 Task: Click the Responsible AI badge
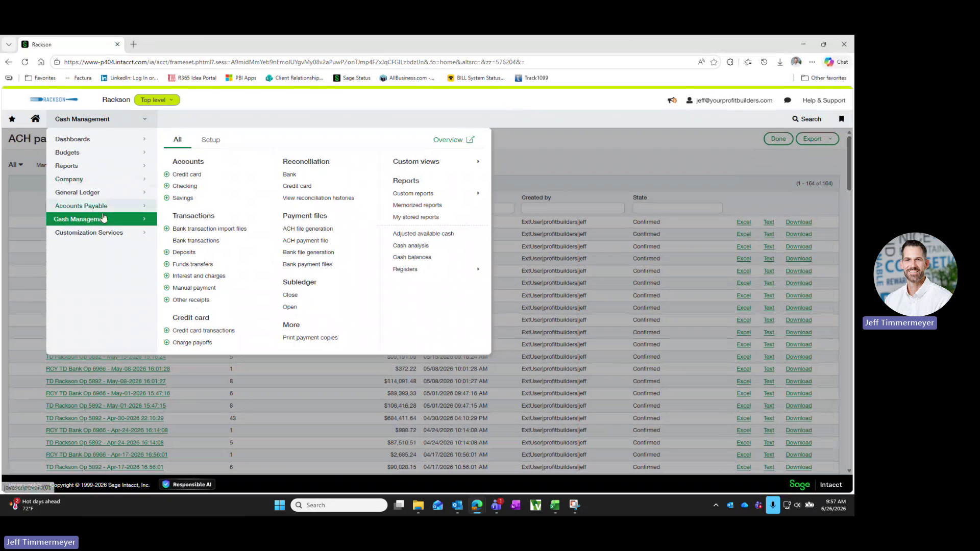pos(187,485)
